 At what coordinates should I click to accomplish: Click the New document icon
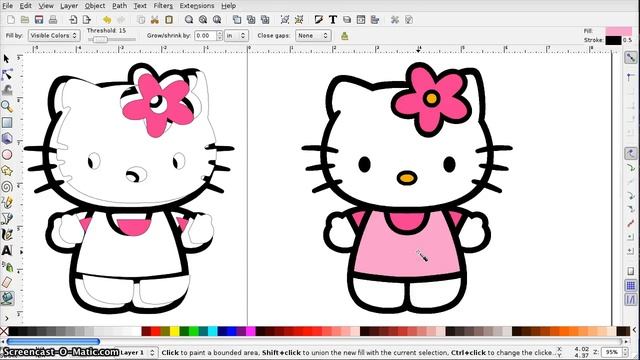[11, 20]
